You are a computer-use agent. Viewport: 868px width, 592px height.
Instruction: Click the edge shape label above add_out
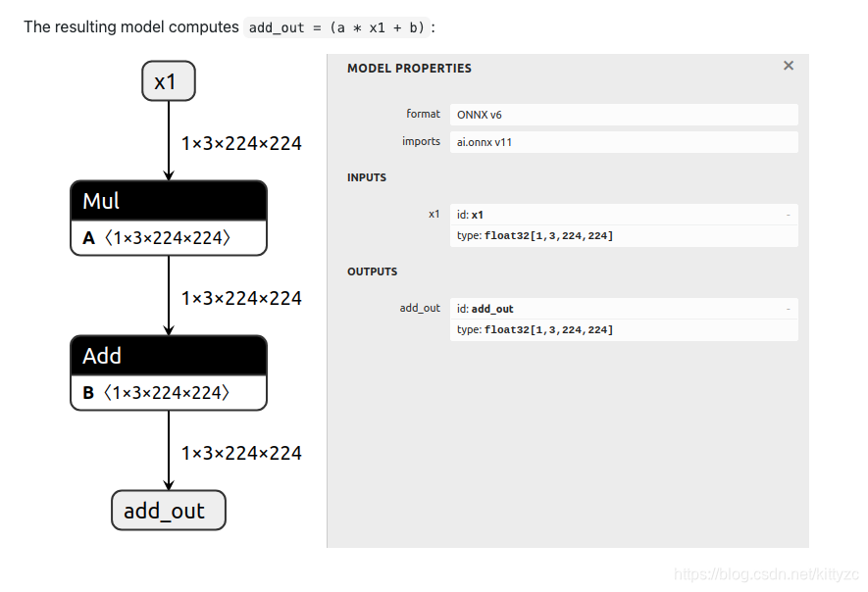point(241,453)
